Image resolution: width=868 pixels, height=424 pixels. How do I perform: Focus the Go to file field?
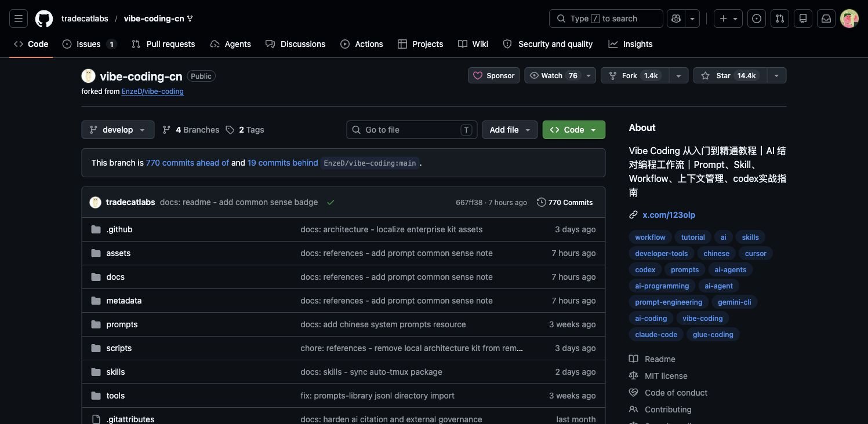point(412,130)
